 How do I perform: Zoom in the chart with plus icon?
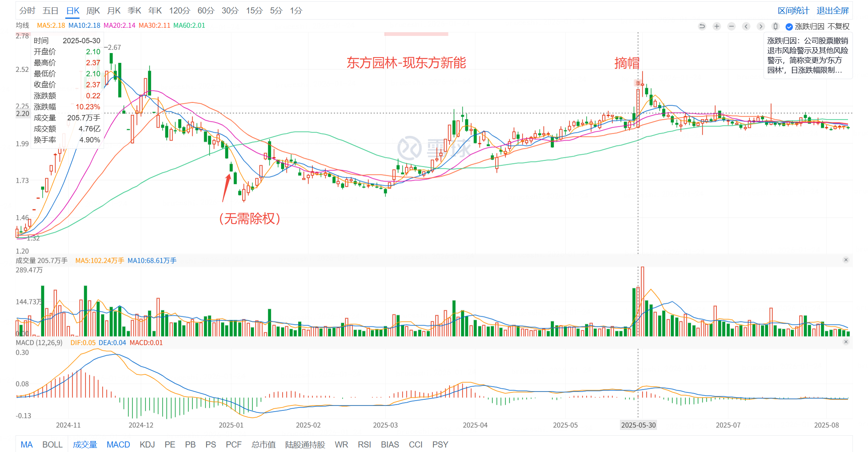pos(717,27)
